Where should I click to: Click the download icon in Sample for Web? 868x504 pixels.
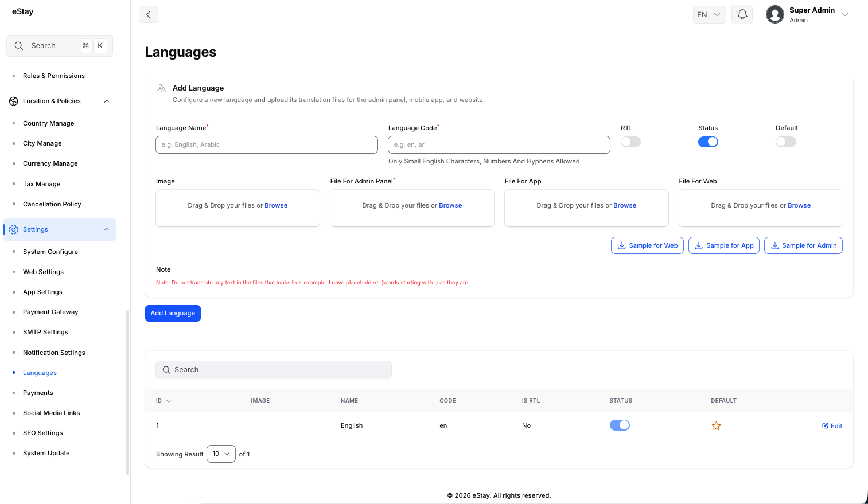(622, 245)
